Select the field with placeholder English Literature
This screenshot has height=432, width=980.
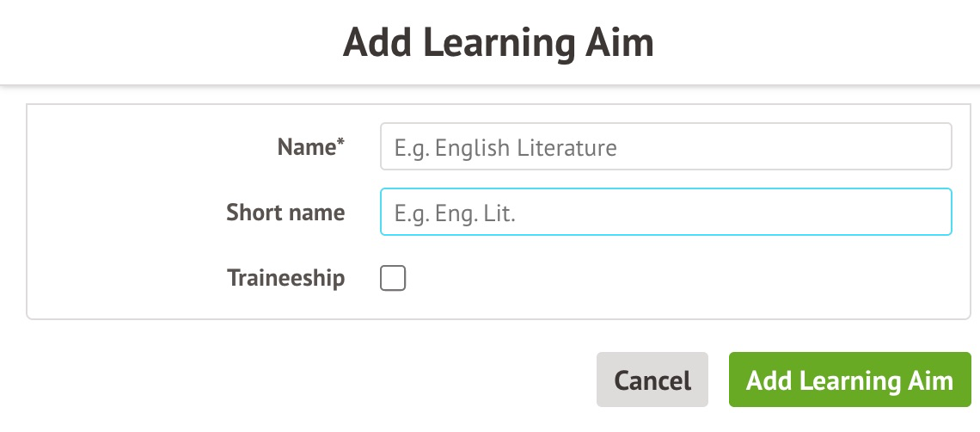point(665,147)
